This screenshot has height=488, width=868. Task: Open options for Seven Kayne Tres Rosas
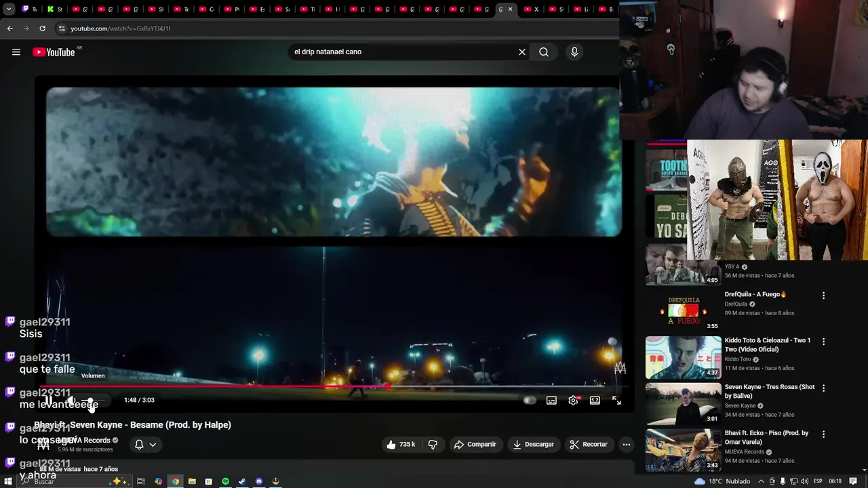coord(823,388)
